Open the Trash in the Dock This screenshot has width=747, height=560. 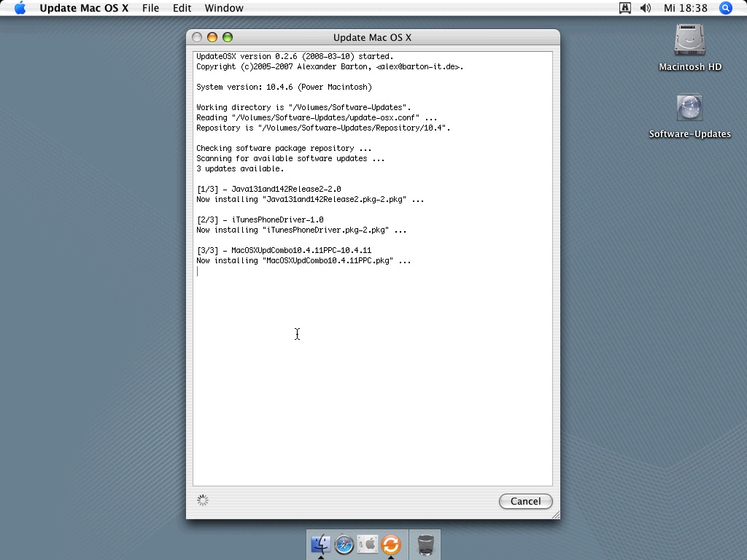pos(425,544)
